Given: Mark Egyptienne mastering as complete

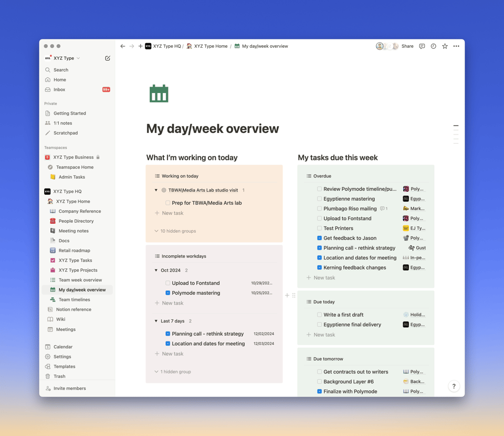Looking at the screenshot, I should pyautogui.click(x=319, y=199).
